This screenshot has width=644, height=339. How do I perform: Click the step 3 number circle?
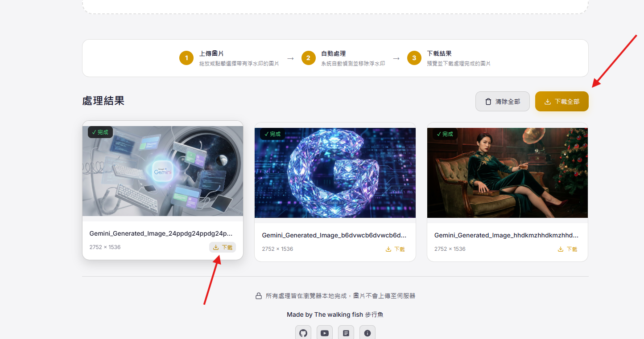[x=414, y=58]
